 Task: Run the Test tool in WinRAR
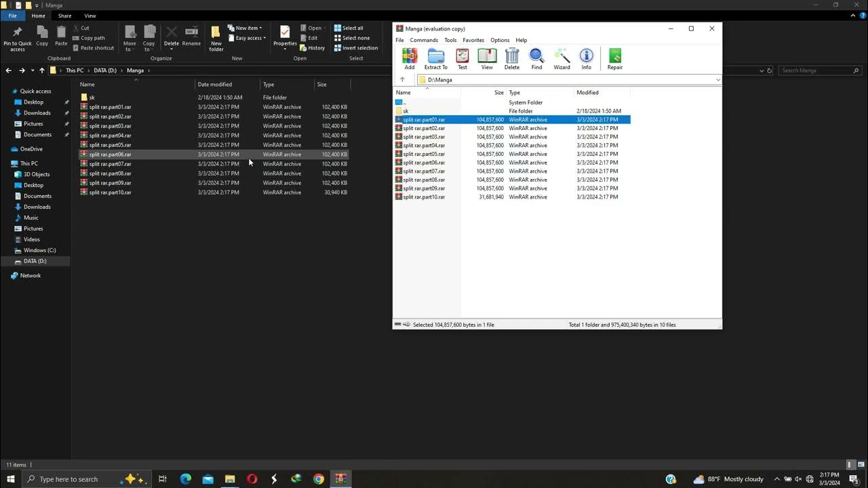click(462, 59)
